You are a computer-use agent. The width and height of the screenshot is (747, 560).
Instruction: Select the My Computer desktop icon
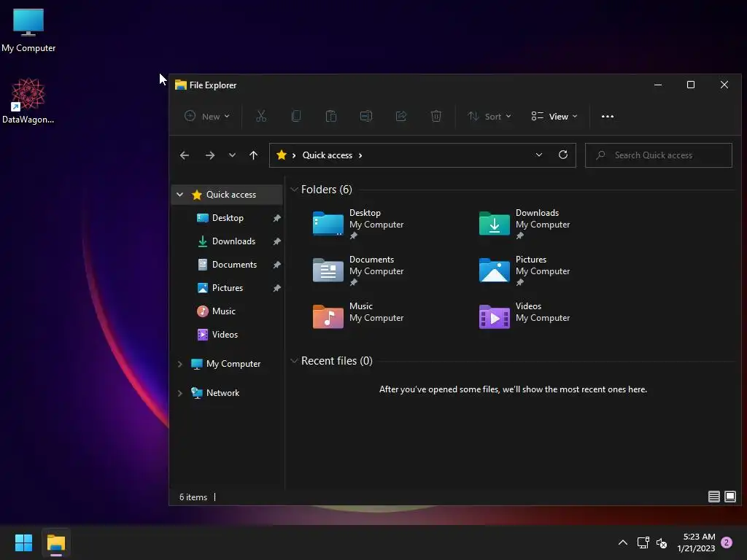(x=28, y=30)
